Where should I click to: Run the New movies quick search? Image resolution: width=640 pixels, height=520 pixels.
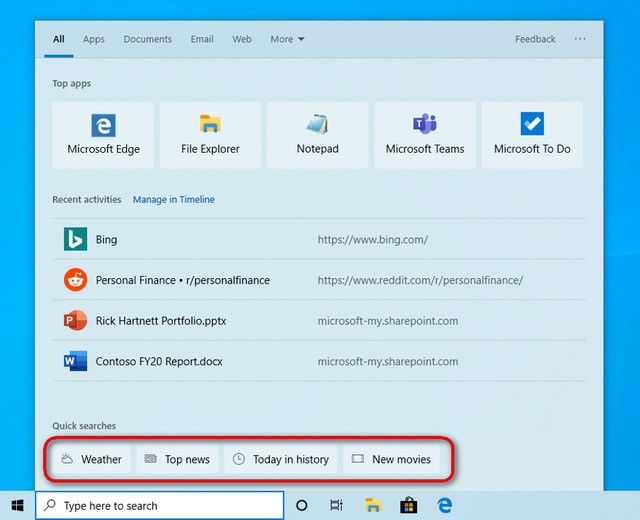coord(391,459)
